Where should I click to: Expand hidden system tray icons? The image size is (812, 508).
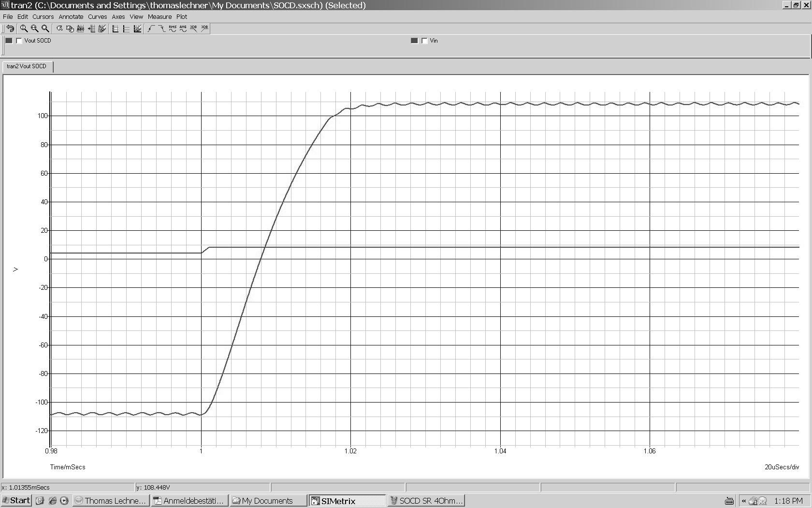coord(744,501)
